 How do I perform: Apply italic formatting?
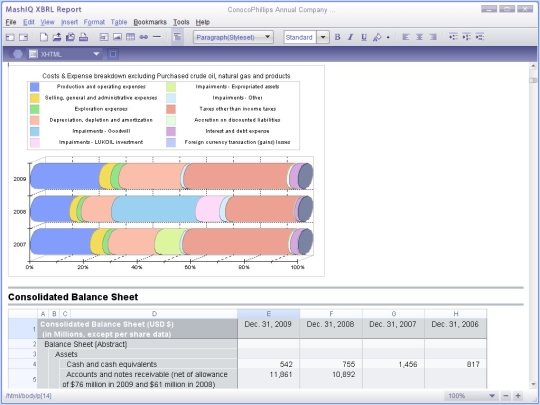[x=351, y=37]
